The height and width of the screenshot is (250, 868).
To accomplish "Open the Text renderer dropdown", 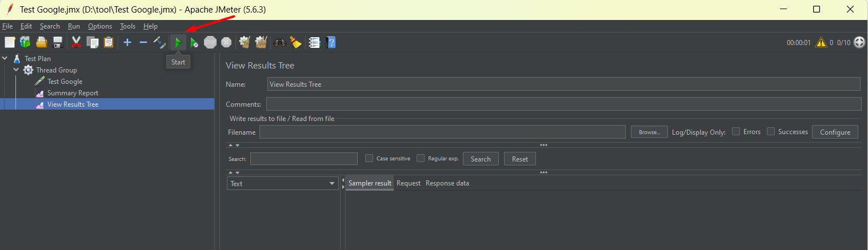I will click(x=283, y=183).
